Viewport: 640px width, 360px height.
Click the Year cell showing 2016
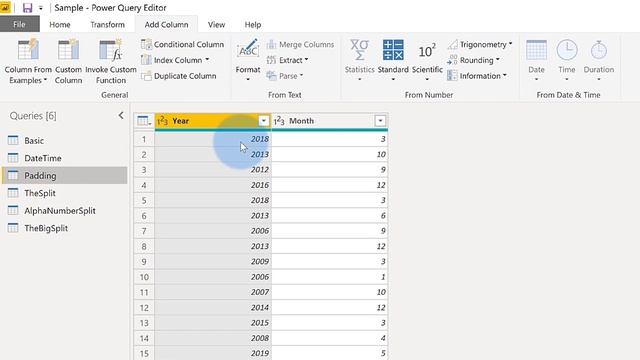click(213, 185)
